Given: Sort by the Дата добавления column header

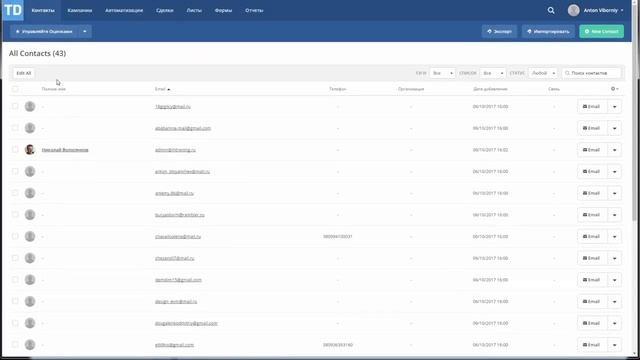Looking at the screenshot, I should (x=490, y=89).
